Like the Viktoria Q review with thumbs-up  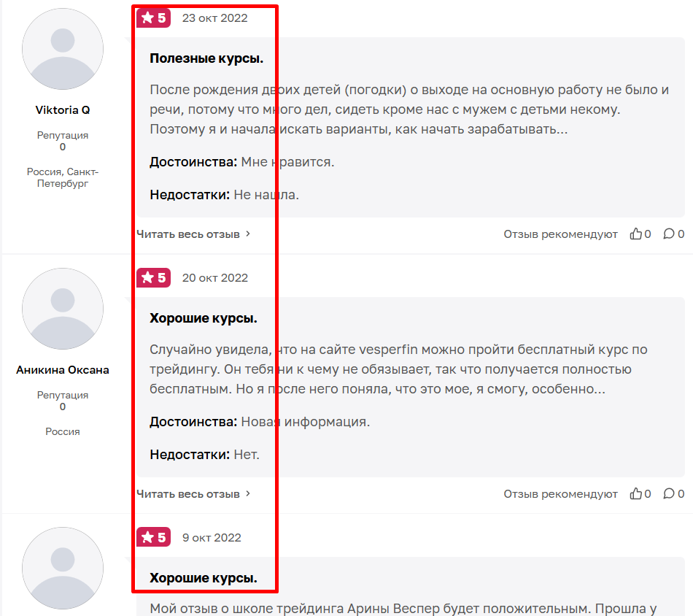[x=635, y=234]
